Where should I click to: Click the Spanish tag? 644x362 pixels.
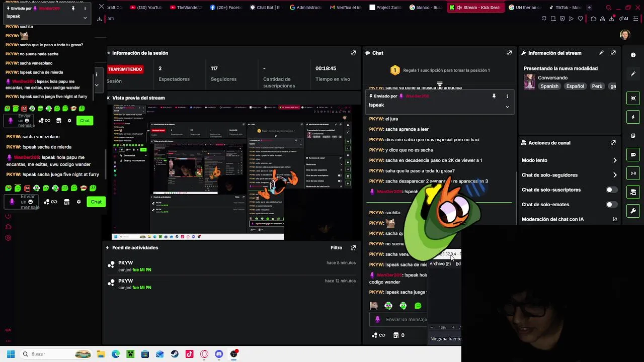tap(549, 86)
